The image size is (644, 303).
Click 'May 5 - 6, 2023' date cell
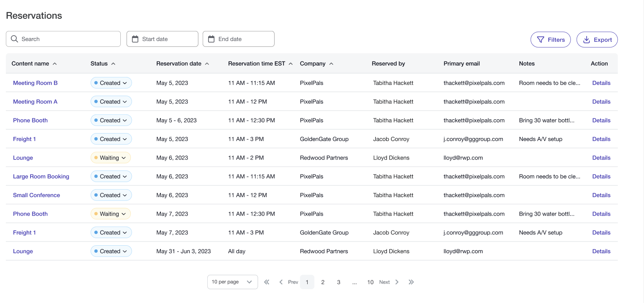click(176, 120)
